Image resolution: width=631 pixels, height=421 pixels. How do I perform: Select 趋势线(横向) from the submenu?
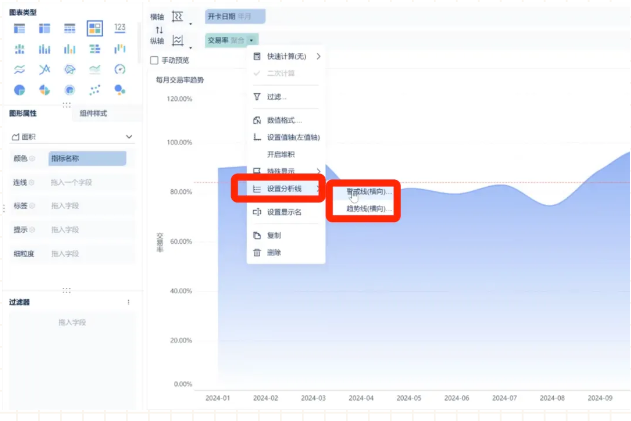[366, 209]
